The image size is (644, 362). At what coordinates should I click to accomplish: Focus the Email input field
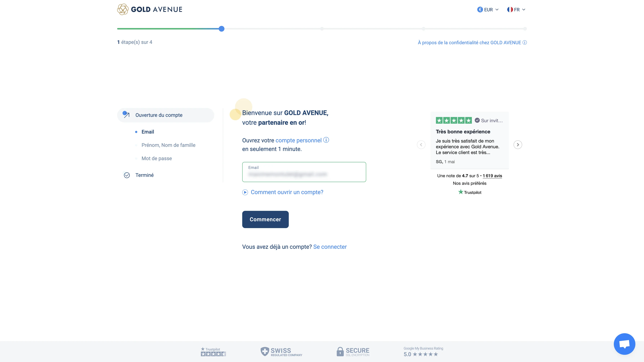304,172
